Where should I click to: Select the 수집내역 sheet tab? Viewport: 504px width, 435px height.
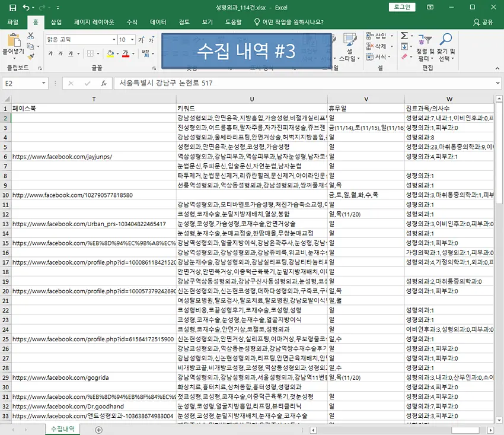tap(62, 427)
